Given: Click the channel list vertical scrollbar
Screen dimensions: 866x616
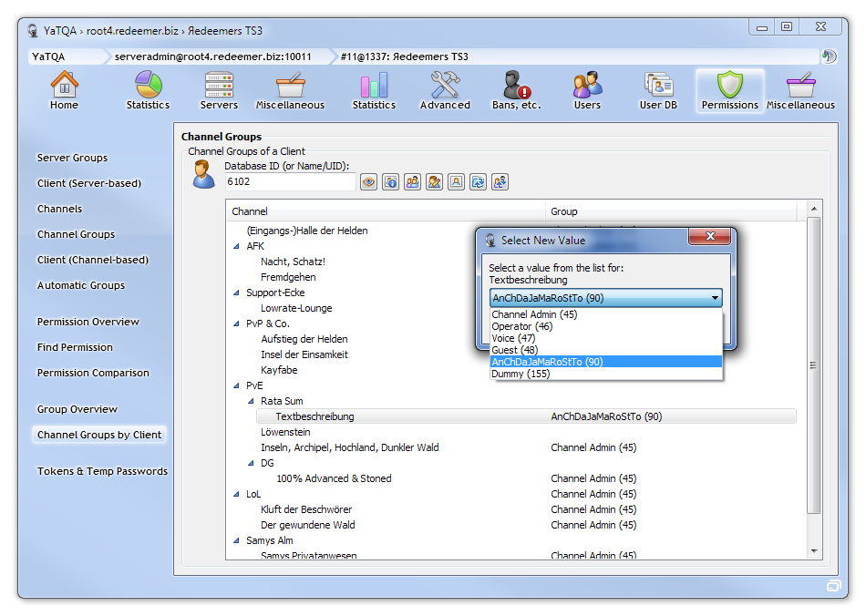Looking at the screenshot, I should (x=814, y=364).
